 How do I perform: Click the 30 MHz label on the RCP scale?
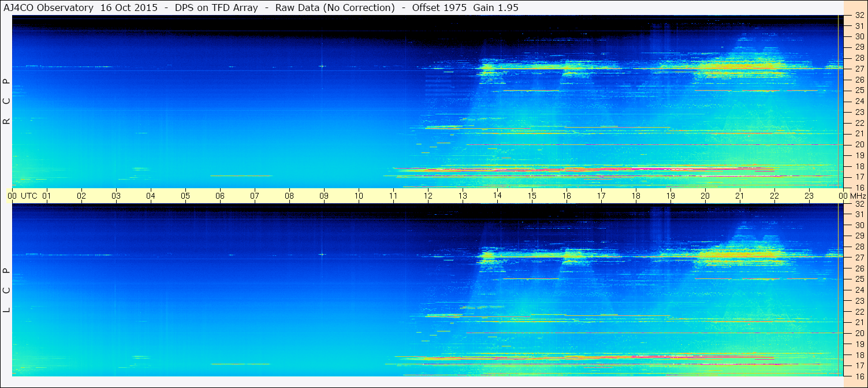(x=859, y=36)
